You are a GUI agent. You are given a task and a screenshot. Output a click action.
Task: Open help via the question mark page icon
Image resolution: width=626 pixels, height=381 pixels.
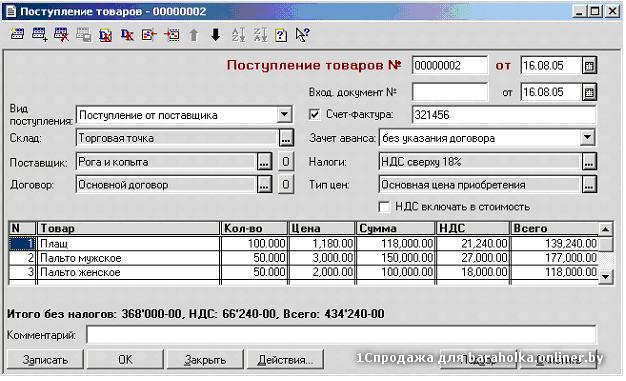pos(281,35)
